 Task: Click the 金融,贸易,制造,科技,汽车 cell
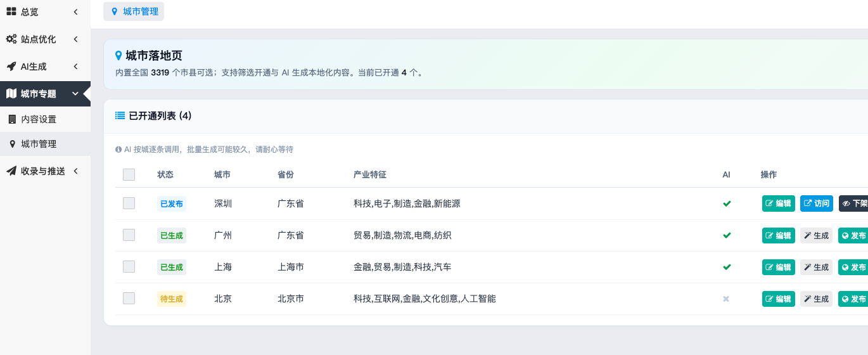[402, 267]
